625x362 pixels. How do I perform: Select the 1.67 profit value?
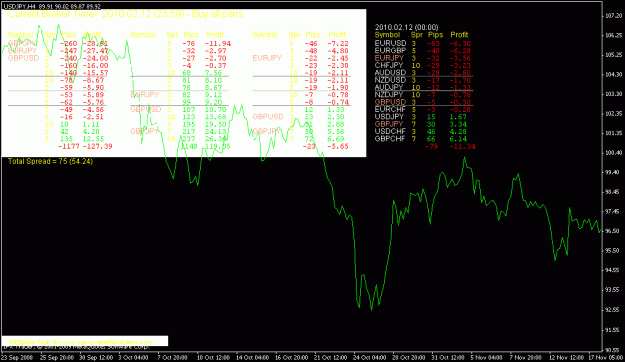click(x=458, y=117)
